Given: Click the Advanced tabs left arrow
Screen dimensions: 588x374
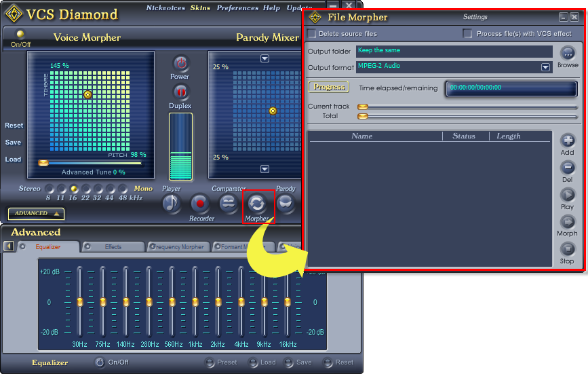Looking at the screenshot, I should coord(9,246).
